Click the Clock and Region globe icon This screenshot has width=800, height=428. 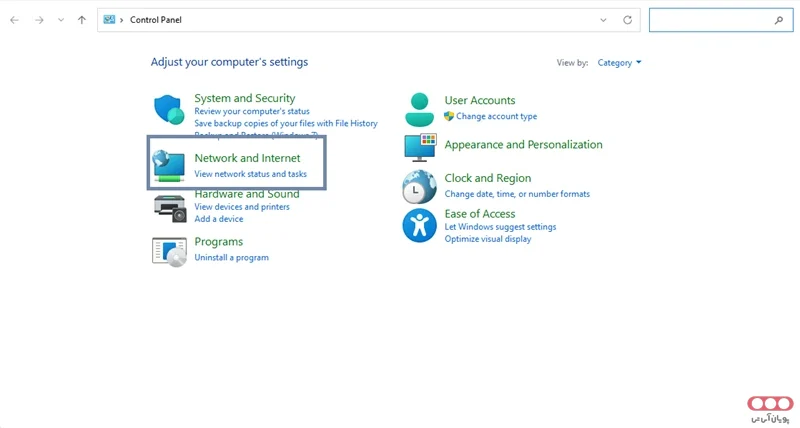pyautogui.click(x=420, y=186)
